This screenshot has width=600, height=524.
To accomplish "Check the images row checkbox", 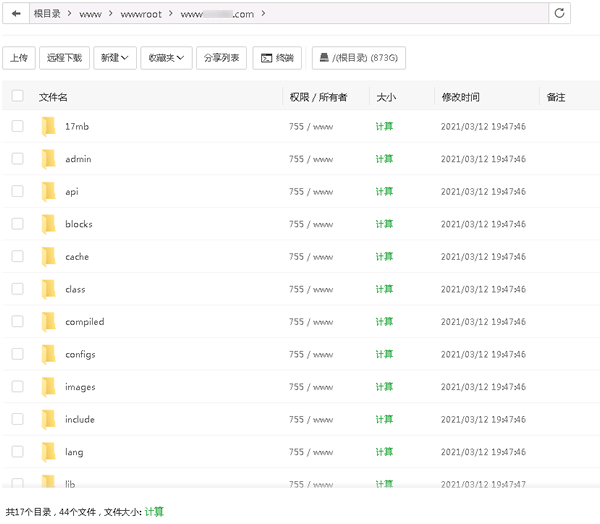I will click(17, 386).
